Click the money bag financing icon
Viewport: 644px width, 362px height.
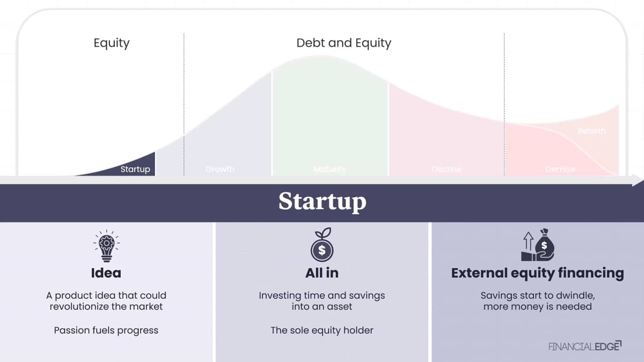tap(537, 246)
